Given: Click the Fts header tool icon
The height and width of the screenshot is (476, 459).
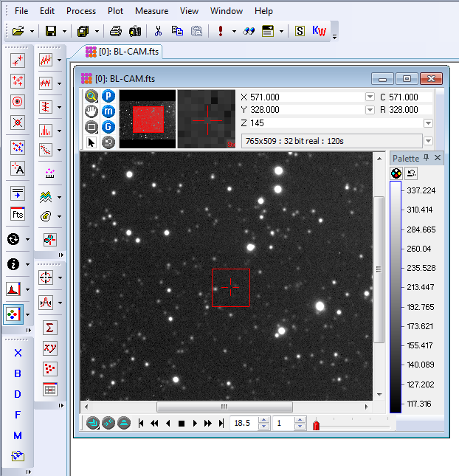Looking at the screenshot, I should (18, 214).
